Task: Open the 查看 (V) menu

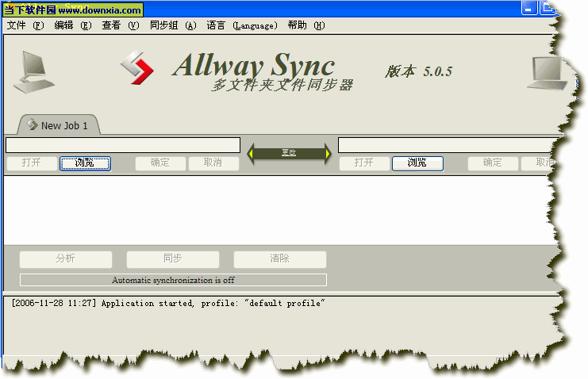Action: click(x=120, y=25)
